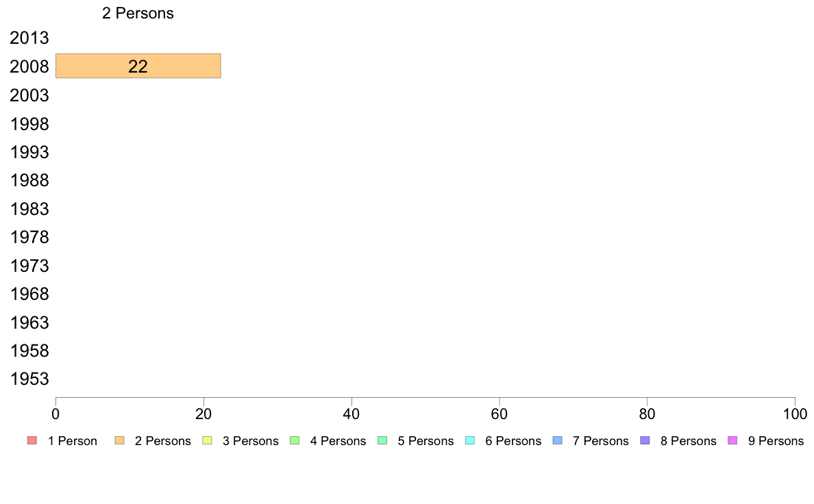
Task: Select the 2013 year label
Action: pyautogui.click(x=29, y=38)
